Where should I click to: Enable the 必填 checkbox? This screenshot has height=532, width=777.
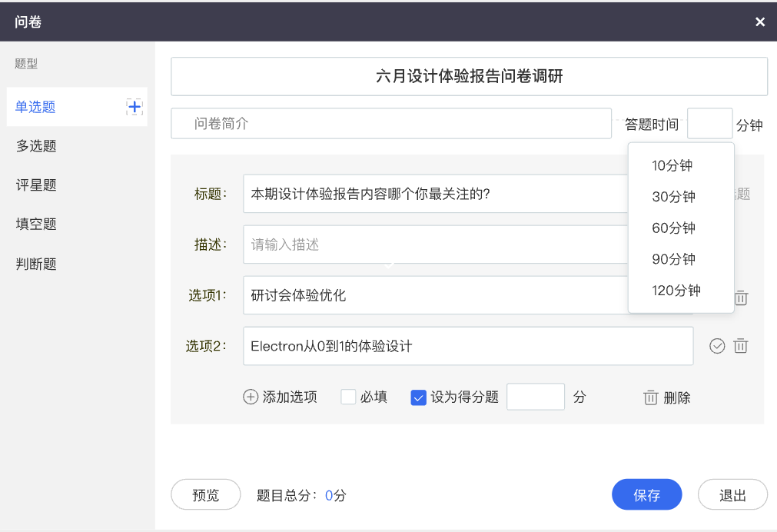(348, 397)
